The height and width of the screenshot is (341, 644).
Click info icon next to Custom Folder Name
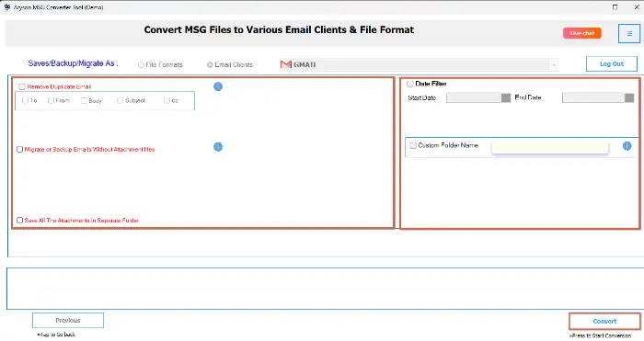coord(627,145)
